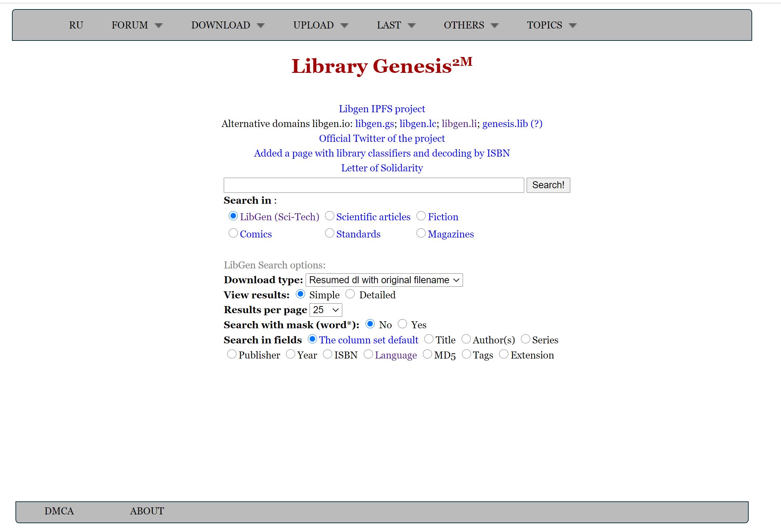Expand the FORUM menu arrow

click(x=159, y=25)
